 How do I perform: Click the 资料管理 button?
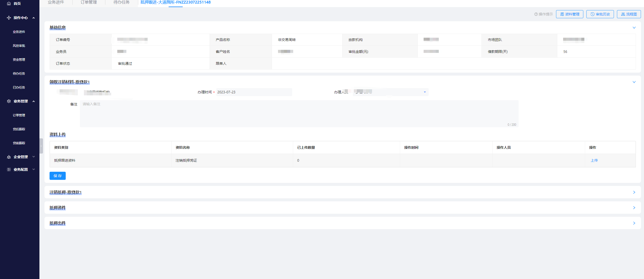pos(570,14)
